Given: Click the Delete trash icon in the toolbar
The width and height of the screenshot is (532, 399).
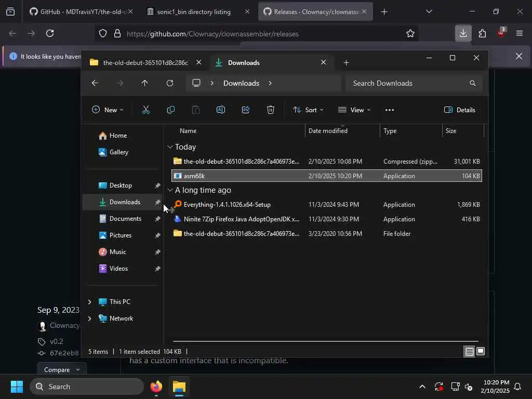Looking at the screenshot, I should coord(270,110).
